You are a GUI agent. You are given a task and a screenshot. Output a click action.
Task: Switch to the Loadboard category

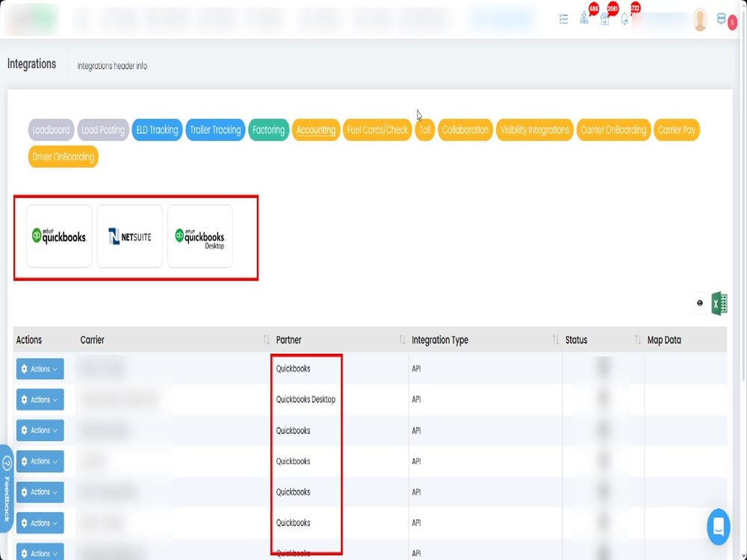coord(51,130)
